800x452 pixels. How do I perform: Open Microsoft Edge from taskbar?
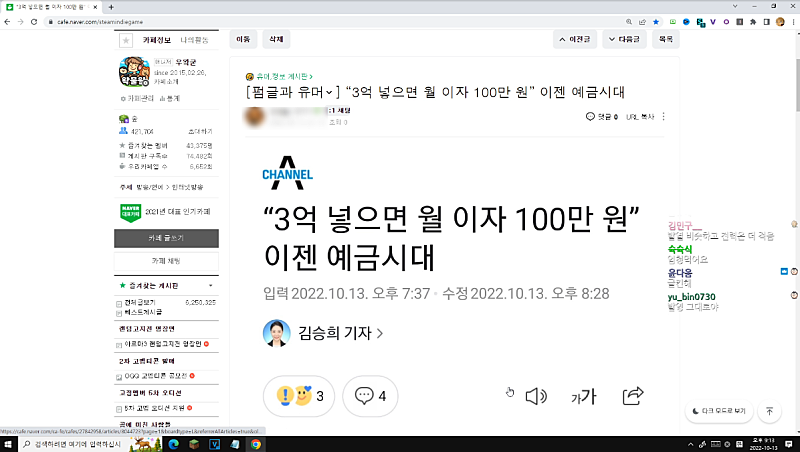point(173,444)
